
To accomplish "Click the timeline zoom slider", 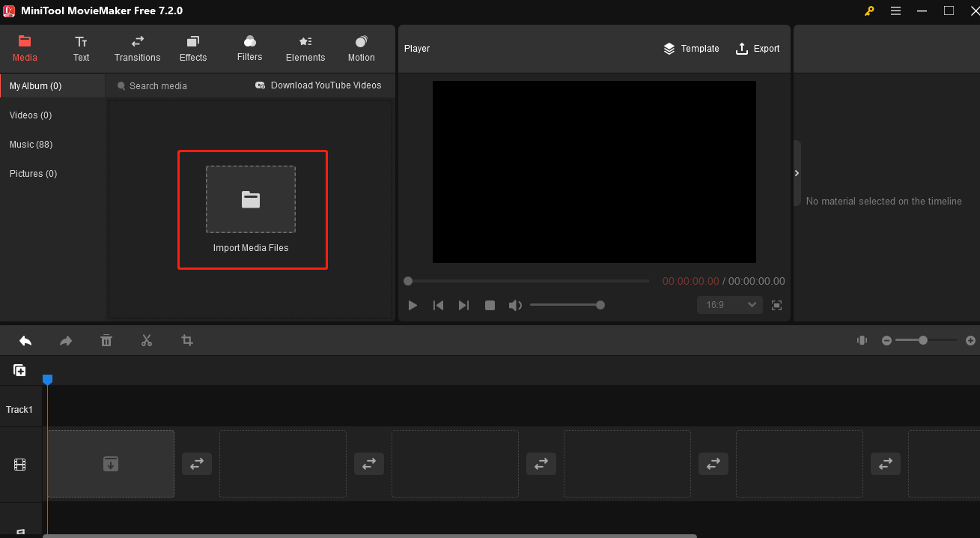I will click(926, 340).
